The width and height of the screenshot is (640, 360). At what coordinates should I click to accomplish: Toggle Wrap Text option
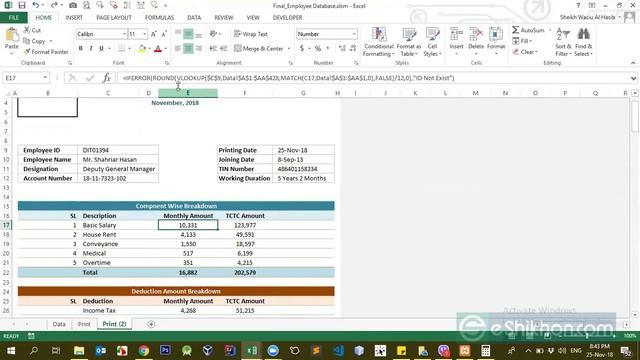coord(251,34)
